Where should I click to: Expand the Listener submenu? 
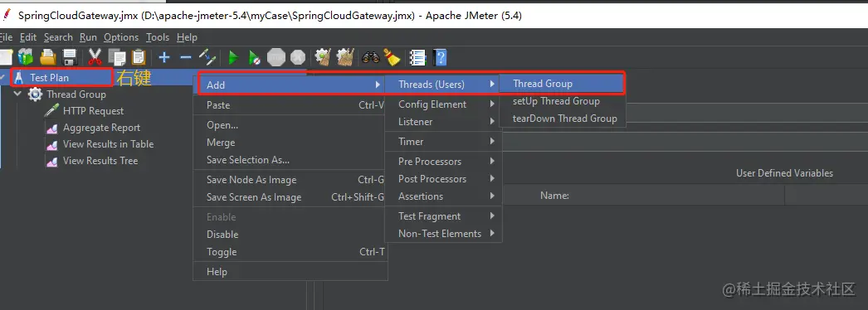[443, 122]
